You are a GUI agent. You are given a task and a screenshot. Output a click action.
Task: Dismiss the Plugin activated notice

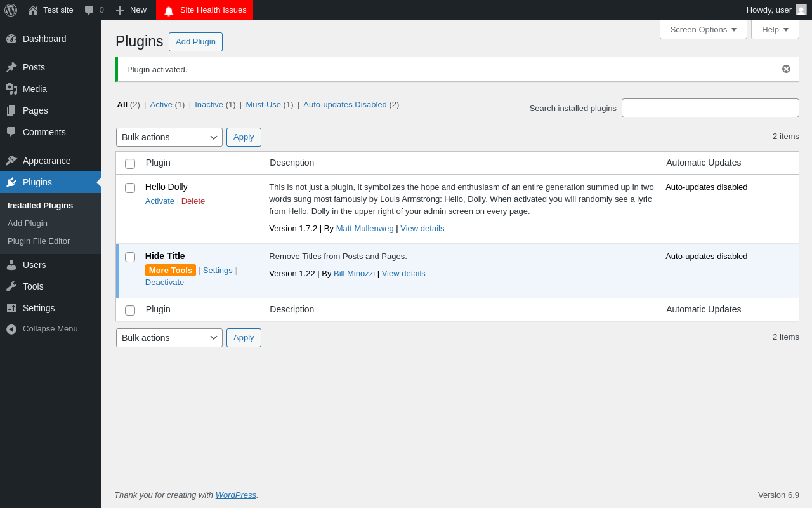pos(786,69)
